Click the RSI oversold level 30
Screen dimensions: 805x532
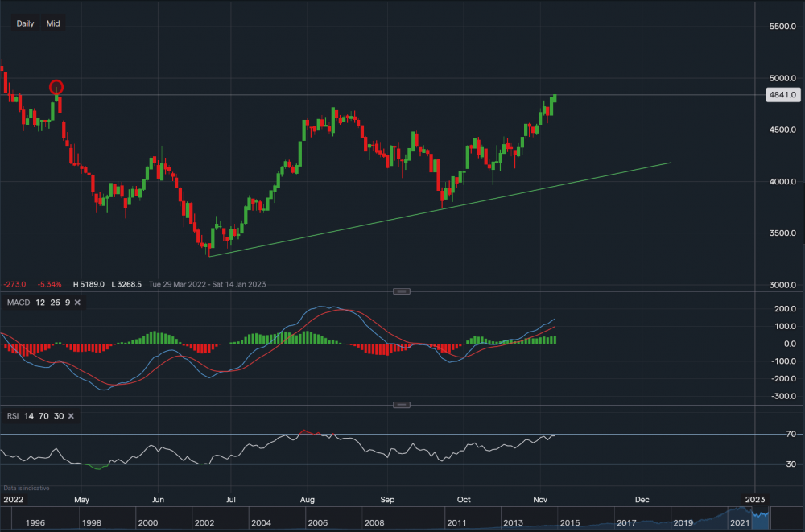point(59,416)
